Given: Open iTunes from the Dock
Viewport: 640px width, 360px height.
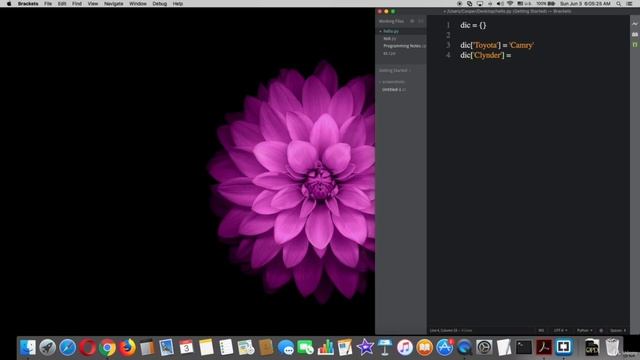Looking at the screenshot, I should 404,347.
